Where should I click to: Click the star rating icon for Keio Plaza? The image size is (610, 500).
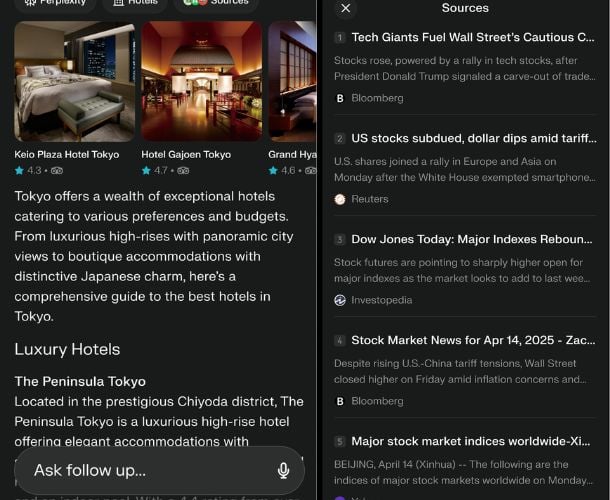point(19,171)
